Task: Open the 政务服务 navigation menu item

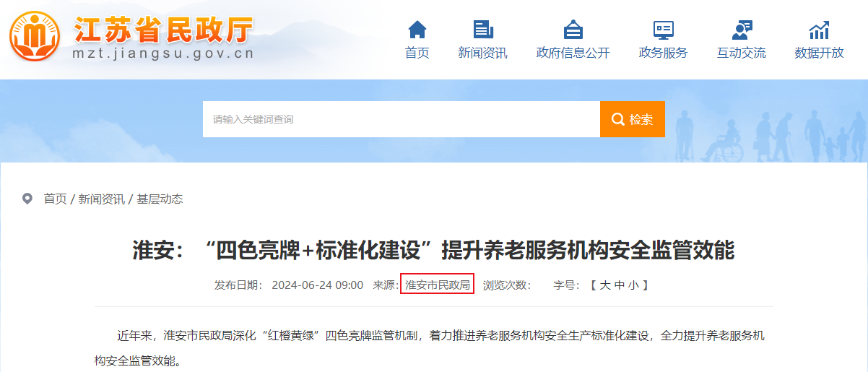Action: click(x=663, y=53)
